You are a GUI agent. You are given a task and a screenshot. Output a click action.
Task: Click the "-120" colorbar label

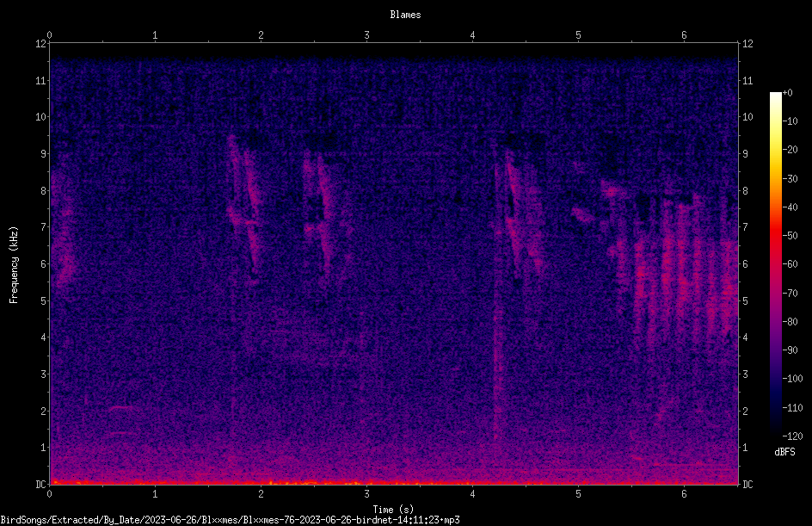pyautogui.click(x=792, y=436)
